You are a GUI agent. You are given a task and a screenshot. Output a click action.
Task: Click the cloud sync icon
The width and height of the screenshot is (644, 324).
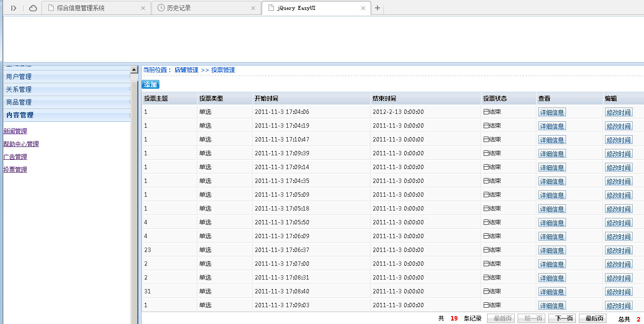pos(33,8)
